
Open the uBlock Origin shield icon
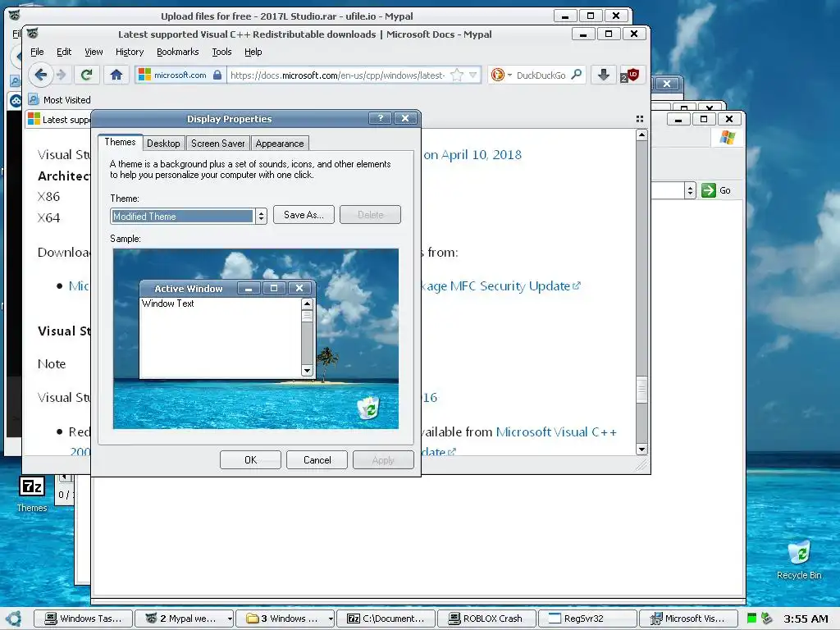[631, 75]
